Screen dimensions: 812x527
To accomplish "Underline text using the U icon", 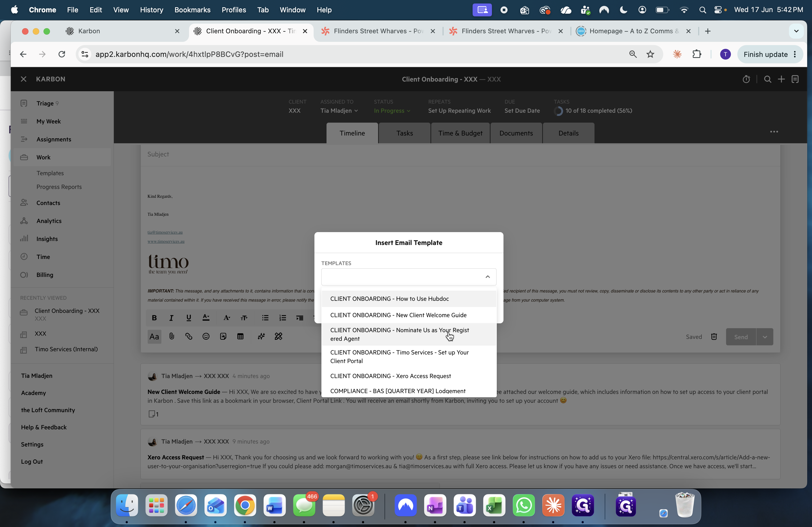I will pyautogui.click(x=189, y=318).
